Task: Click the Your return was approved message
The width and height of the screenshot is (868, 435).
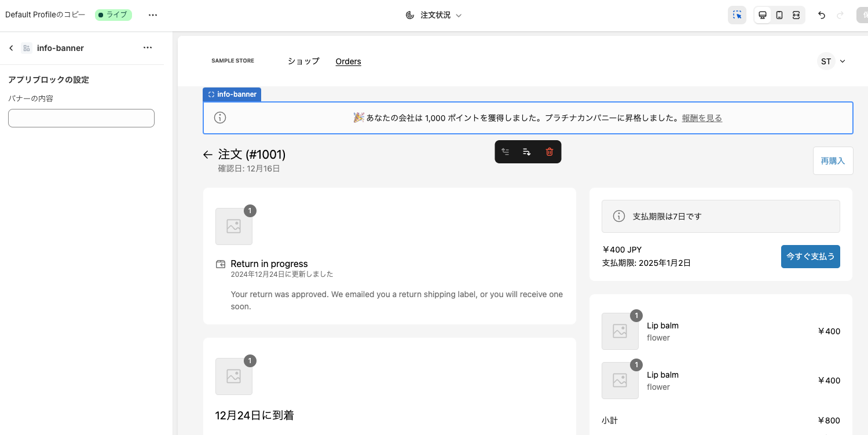Action: [x=397, y=301]
